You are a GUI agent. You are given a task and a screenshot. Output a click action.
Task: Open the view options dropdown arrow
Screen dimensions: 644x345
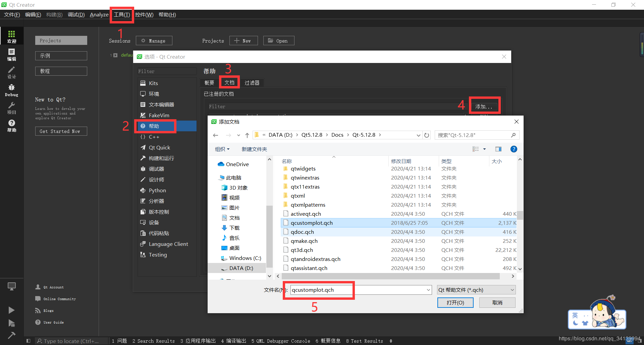(x=484, y=149)
